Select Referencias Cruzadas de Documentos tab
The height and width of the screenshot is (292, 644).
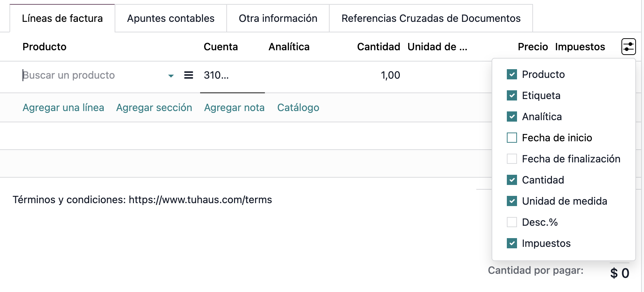(430, 18)
